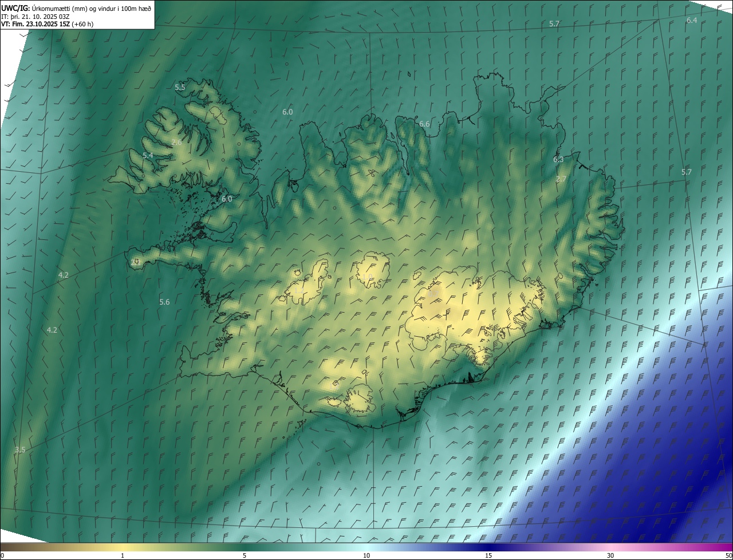Click the 0 tick on color scale

[x=2, y=555]
